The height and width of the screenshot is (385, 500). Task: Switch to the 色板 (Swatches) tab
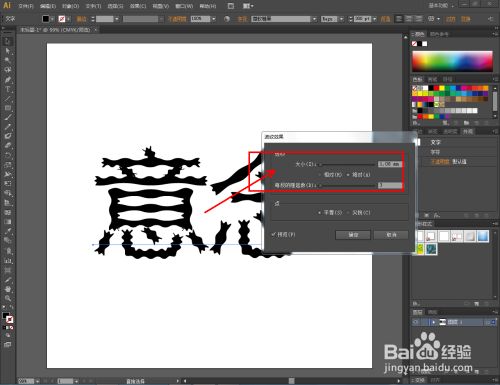tap(417, 79)
